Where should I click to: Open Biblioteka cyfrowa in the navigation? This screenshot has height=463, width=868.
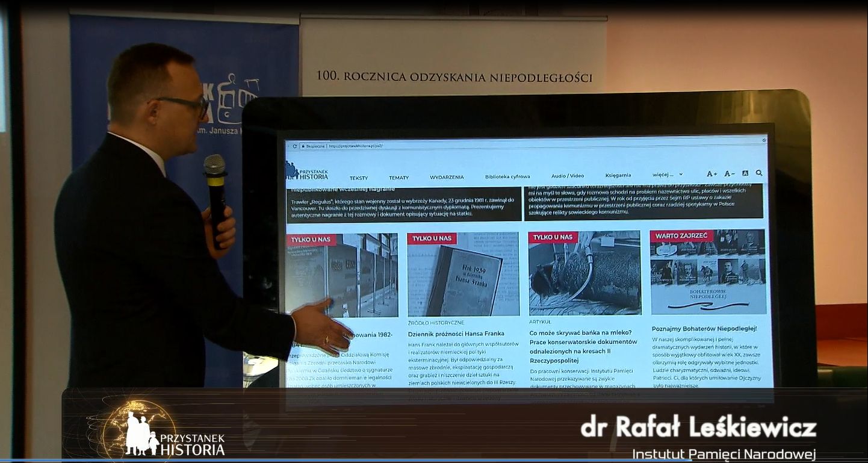(x=507, y=176)
